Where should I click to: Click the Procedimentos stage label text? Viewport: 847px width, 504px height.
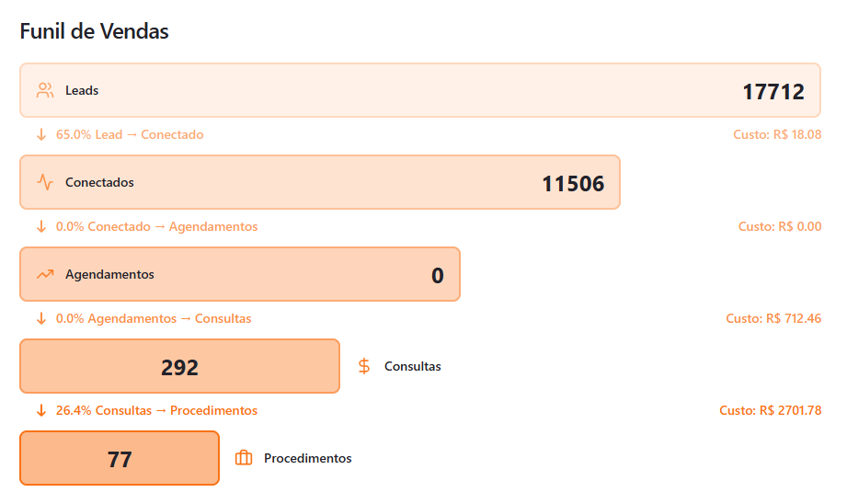pos(308,458)
